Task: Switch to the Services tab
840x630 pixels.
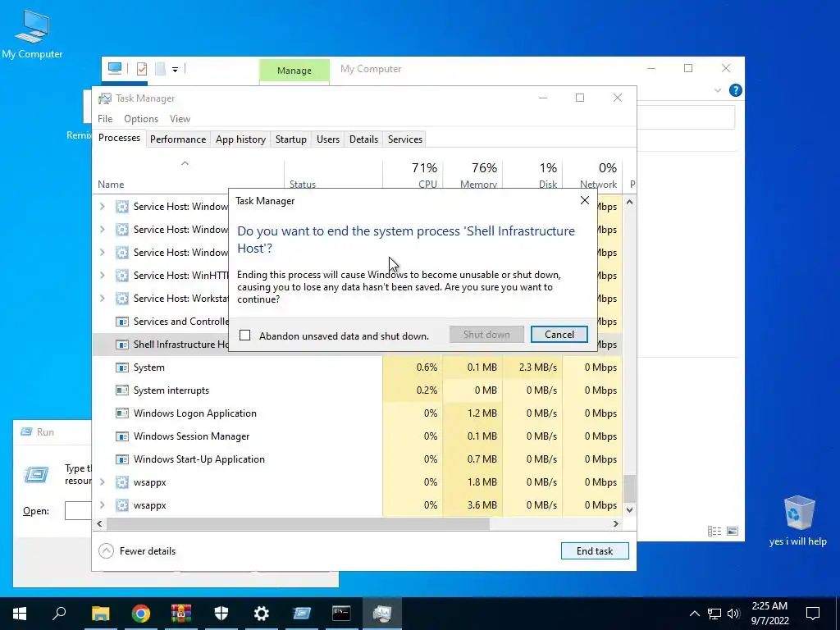Action: click(405, 139)
